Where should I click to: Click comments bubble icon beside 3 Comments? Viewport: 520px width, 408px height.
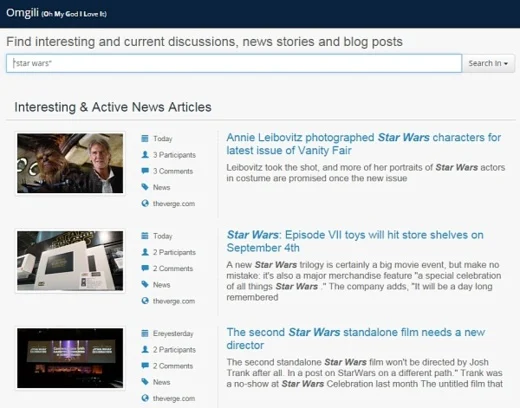point(145,171)
